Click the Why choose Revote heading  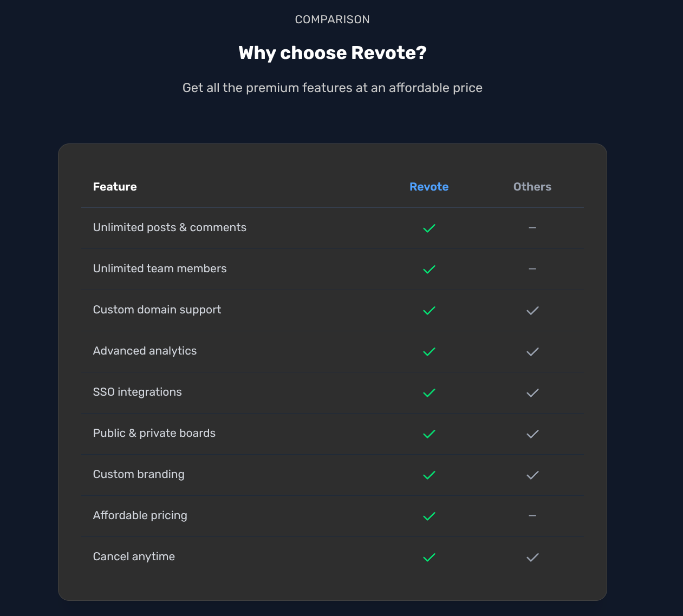pyautogui.click(x=332, y=53)
